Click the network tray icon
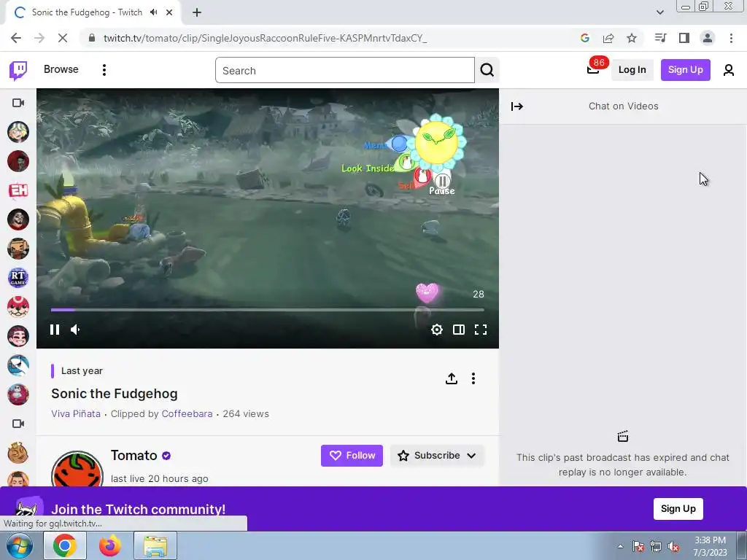This screenshot has height=560, width=747. [x=656, y=546]
